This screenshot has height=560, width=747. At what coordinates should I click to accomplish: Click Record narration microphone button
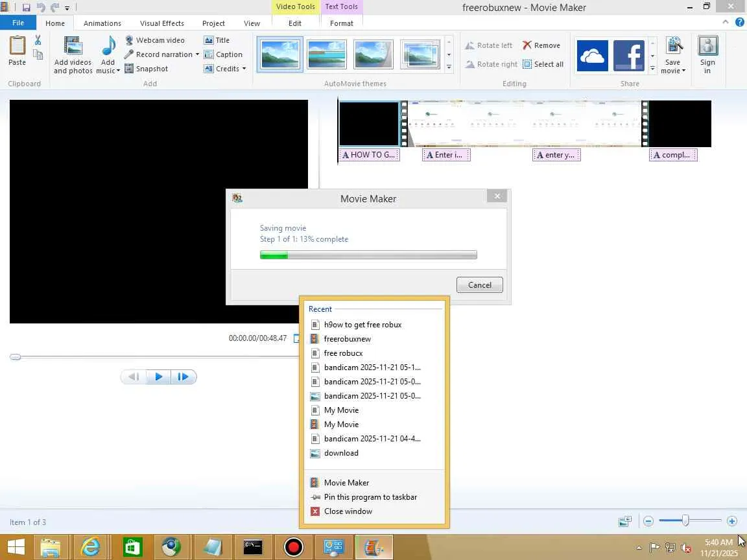159,54
